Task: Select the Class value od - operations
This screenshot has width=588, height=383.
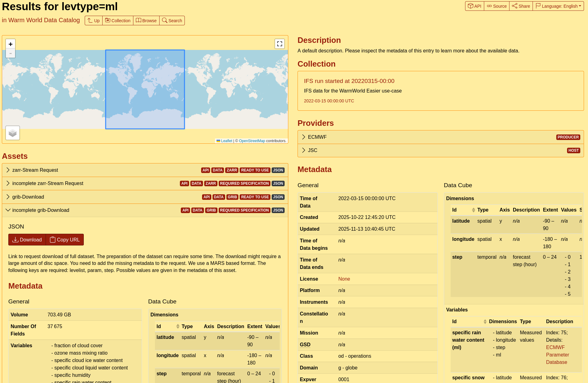Action: 355,356
